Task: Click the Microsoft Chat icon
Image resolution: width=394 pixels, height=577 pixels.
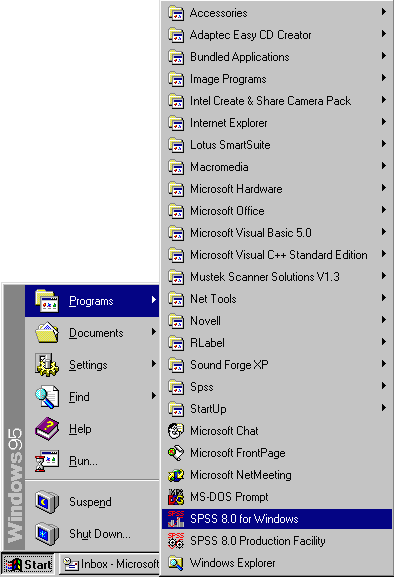Action: click(x=176, y=431)
